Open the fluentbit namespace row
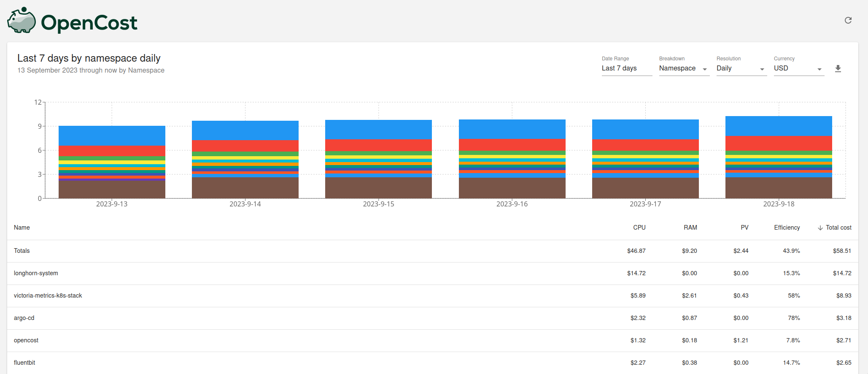 [24, 363]
